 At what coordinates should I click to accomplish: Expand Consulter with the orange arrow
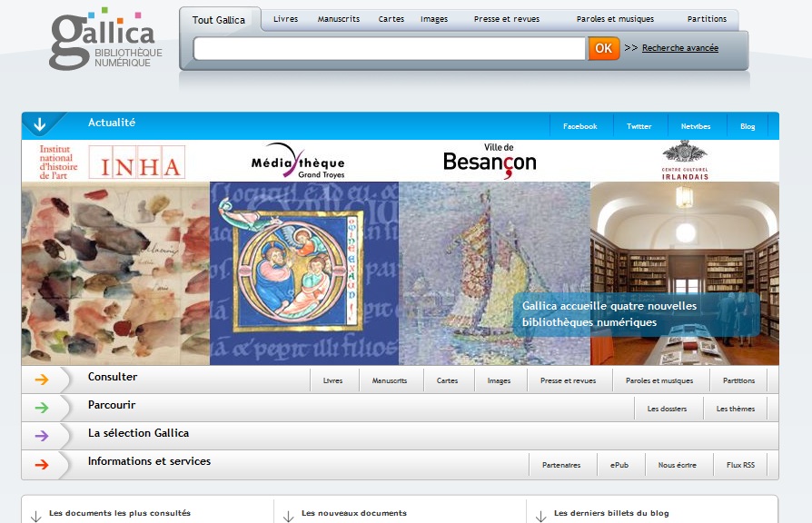42,380
